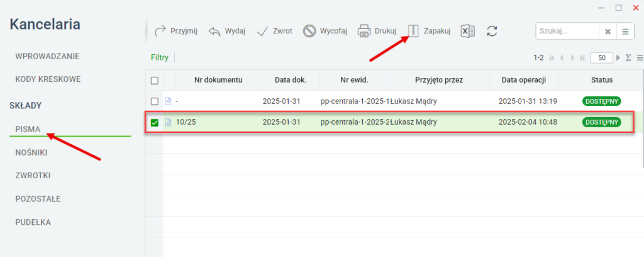
Task: Sort by Data dok. column header
Action: [291, 80]
